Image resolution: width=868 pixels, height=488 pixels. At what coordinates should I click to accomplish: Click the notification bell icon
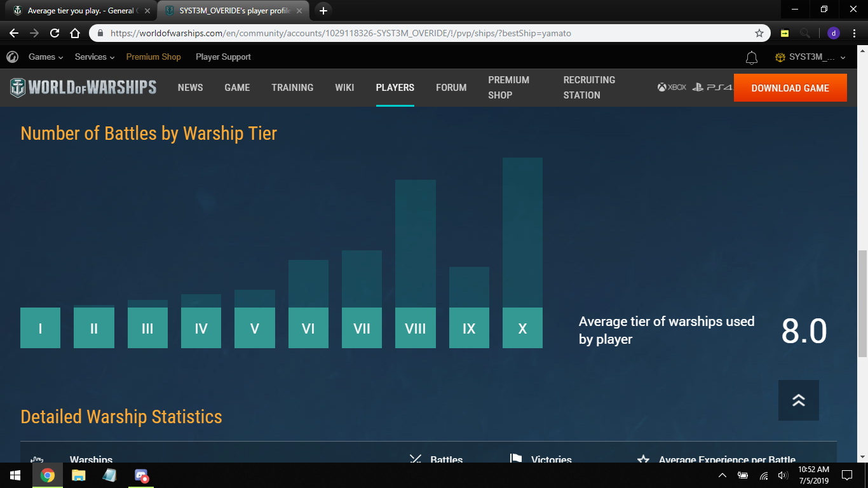(752, 58)
